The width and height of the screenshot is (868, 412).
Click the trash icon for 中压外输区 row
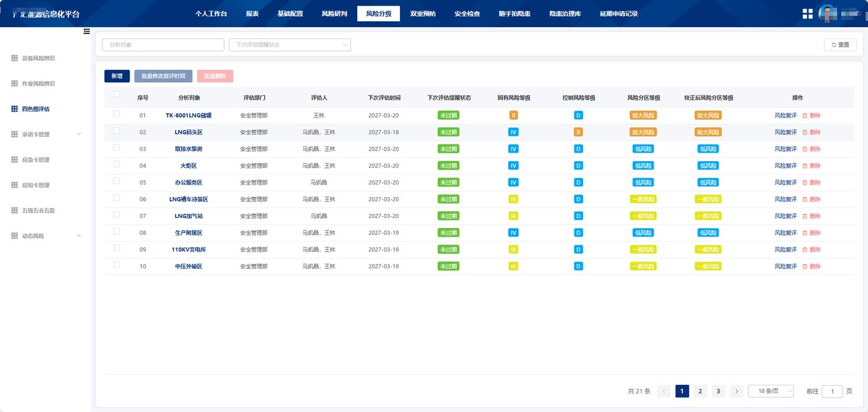pos(805,266)
